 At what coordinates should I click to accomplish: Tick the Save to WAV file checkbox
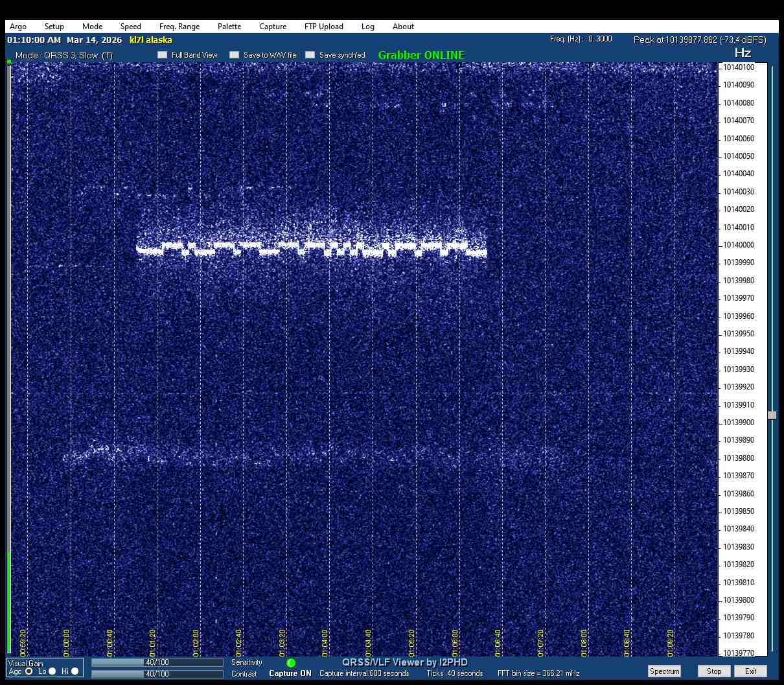coord(235,55)
